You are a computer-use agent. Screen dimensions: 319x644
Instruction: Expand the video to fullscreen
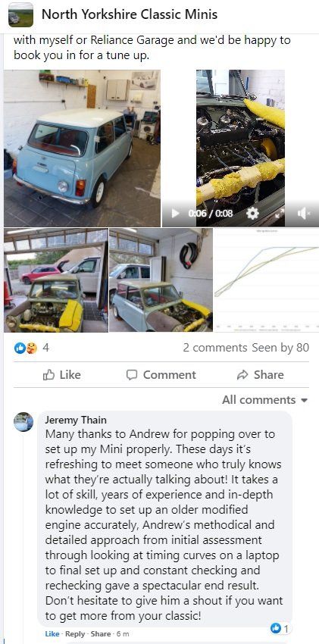pyautogui.click(x=280, y=213)
